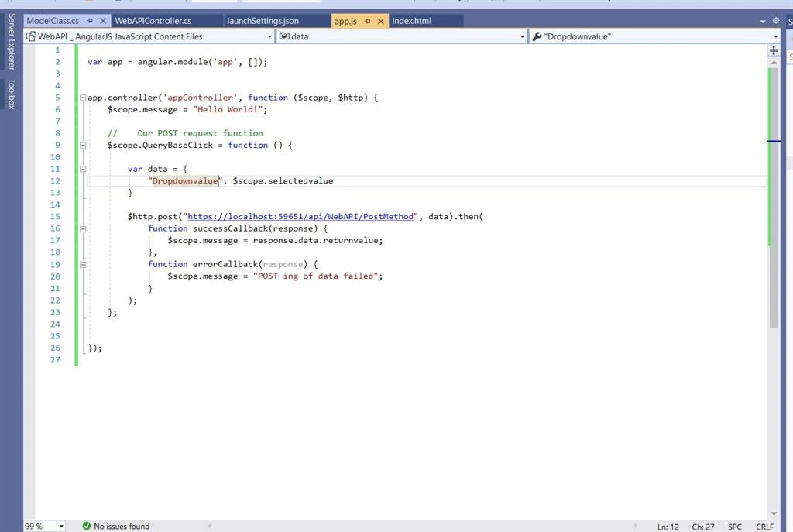
Task: Pin the ModelClass.cs tab
Action: (90, 21)
